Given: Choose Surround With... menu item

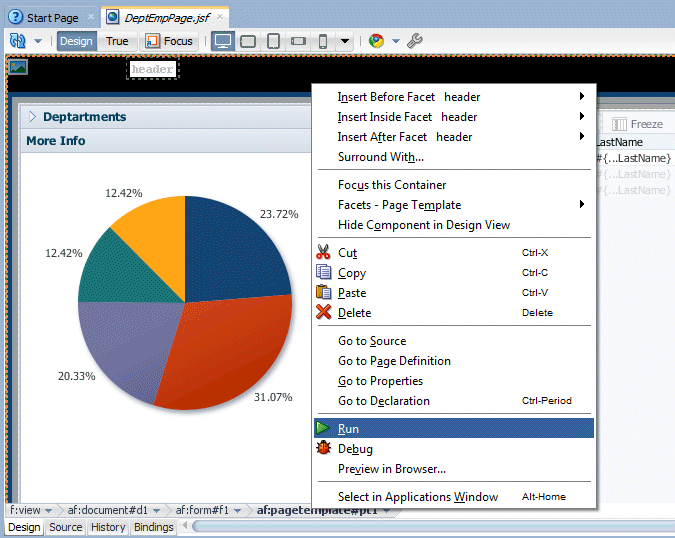Looking at the screenshot, I should [x=455, y=157].
